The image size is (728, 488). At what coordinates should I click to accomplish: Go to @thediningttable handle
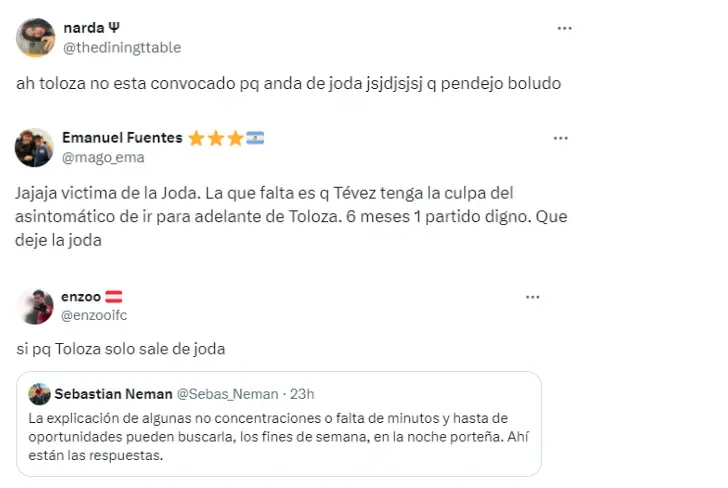click(x=122, y=47)
